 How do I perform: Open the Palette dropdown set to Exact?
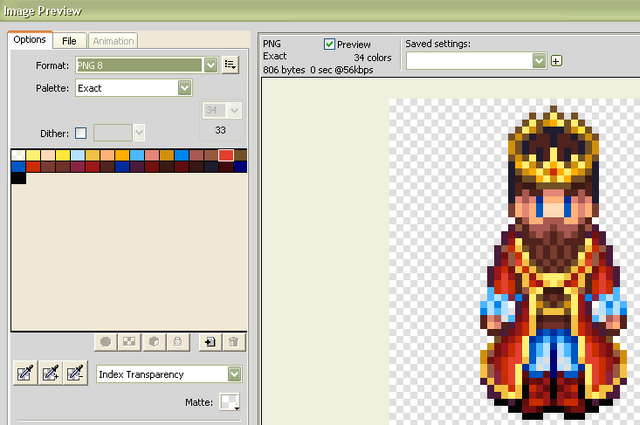pyautogui.click(x=184, y=88)
